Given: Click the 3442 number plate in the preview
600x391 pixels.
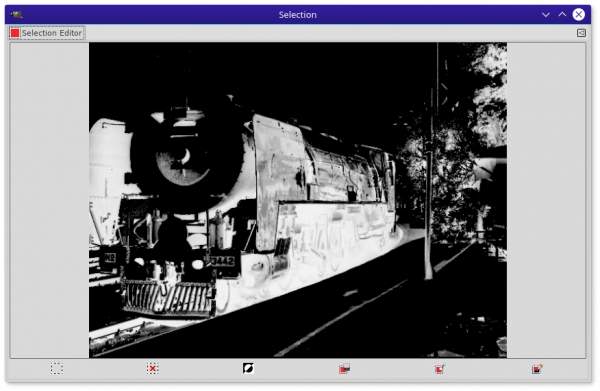Looking at the screenshot, I should coord(223,261).
